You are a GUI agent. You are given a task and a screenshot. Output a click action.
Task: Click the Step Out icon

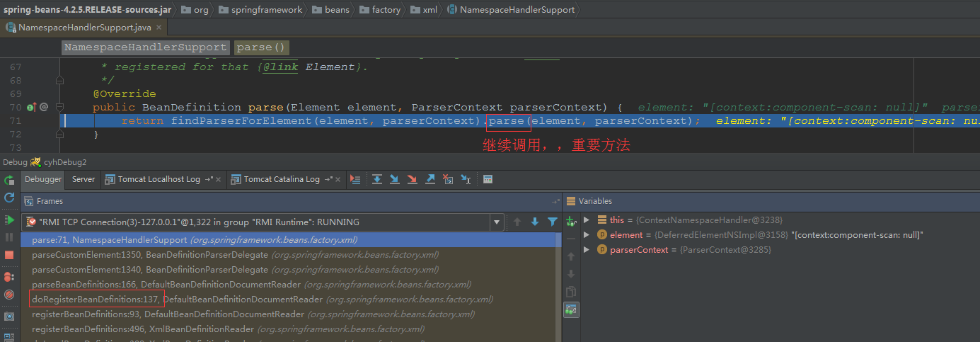[430, 179]
